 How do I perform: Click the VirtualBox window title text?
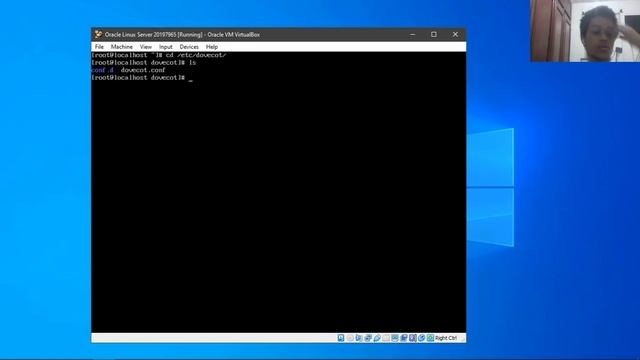point(182,35)
